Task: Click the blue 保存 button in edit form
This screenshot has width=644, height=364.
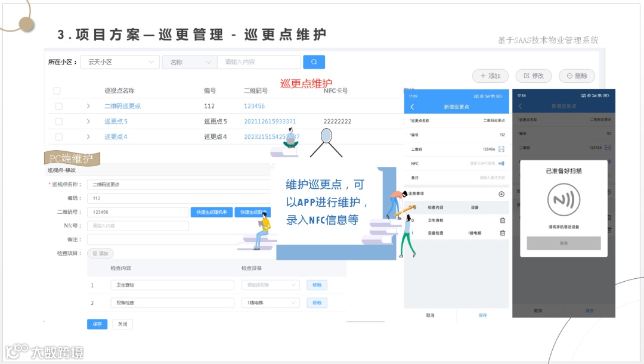Action: tap(97, 324)
